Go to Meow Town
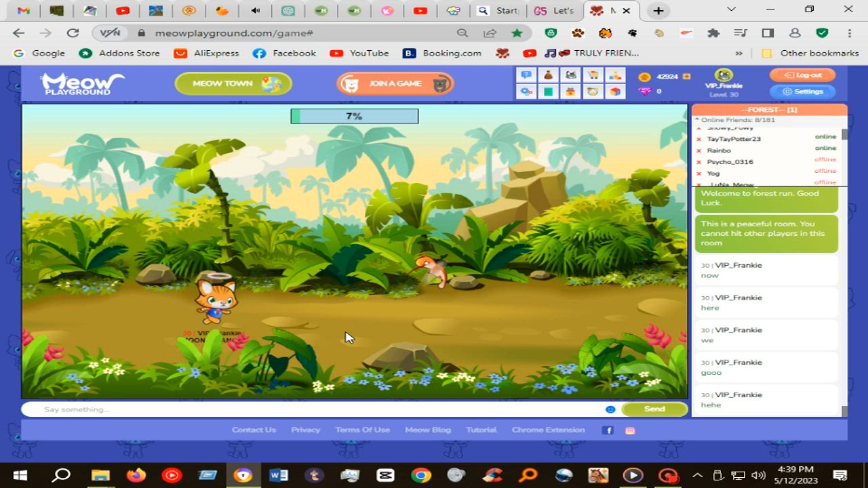This screenshot has width=868, height=488. coord(233,83)
